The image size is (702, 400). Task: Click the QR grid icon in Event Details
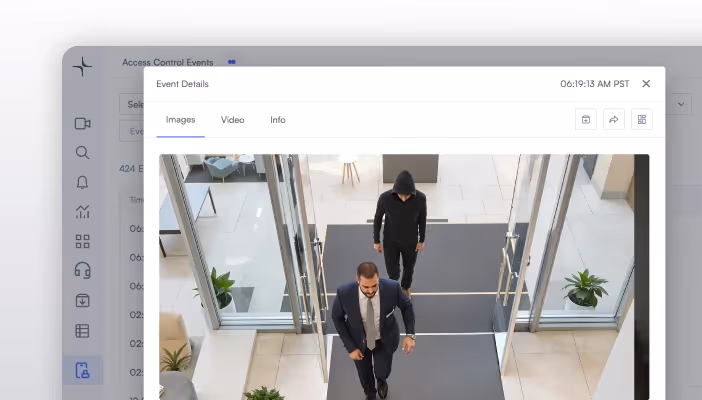click(x=642, y=119)
